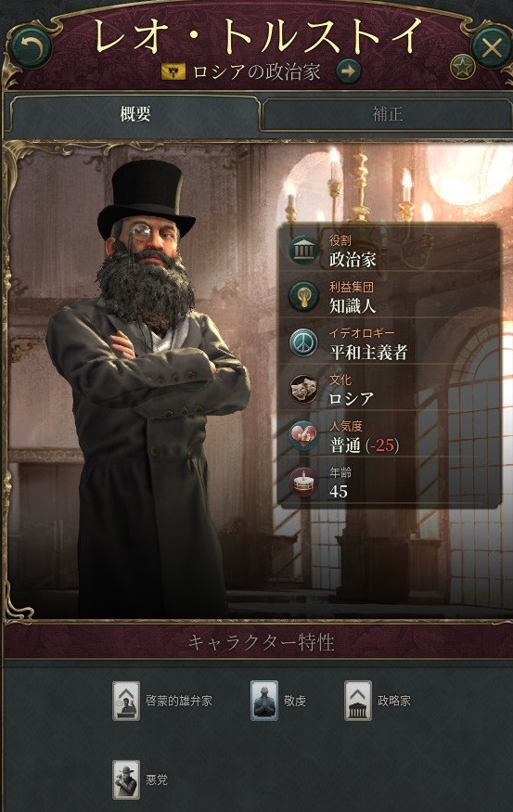
Task: Close the Leo Tolstoy character panel
Action: pos(491,48)
